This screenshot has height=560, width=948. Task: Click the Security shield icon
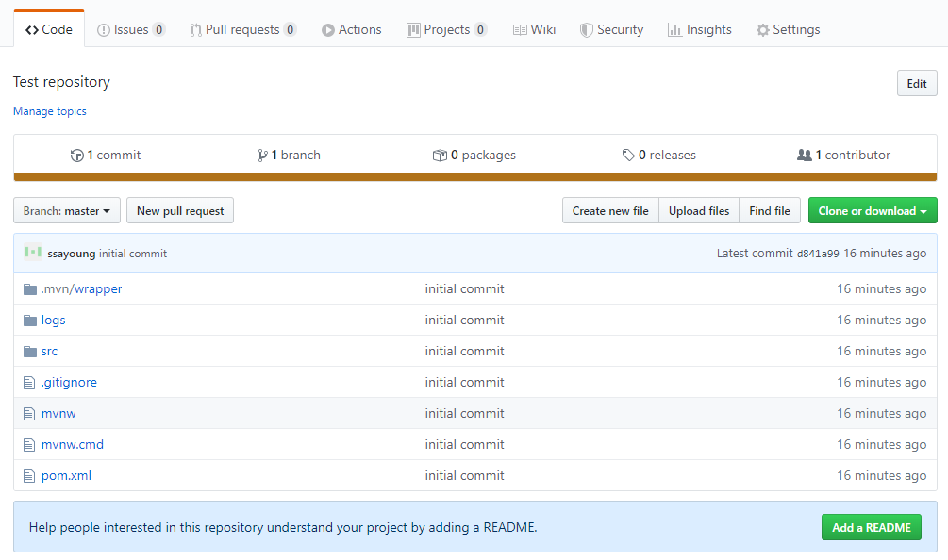[586, 30]
